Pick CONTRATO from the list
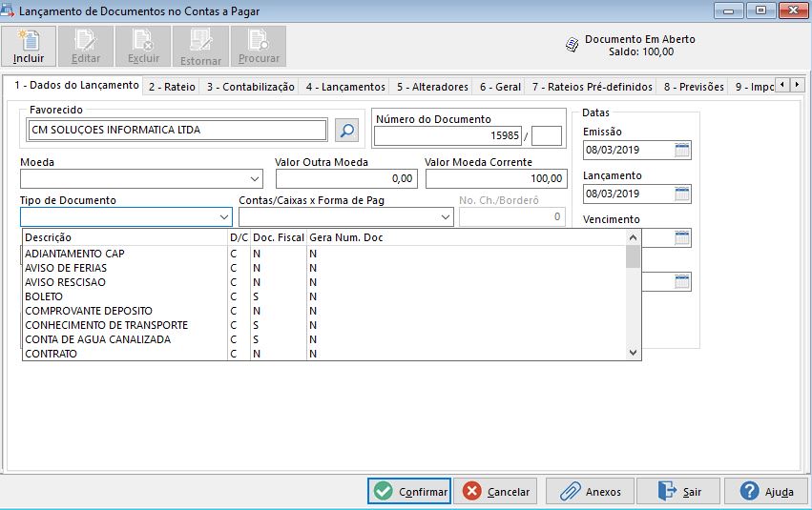This screenshot has height=510, width=812. [x=324, y=354]
